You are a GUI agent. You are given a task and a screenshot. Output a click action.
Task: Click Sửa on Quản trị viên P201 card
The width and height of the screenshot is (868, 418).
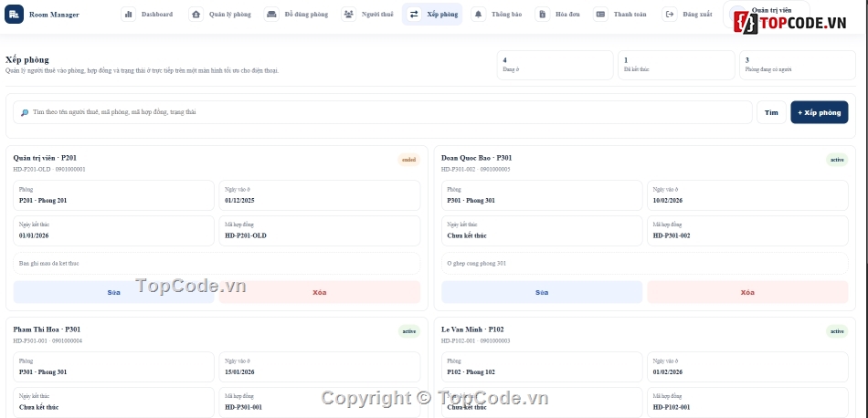113,292
